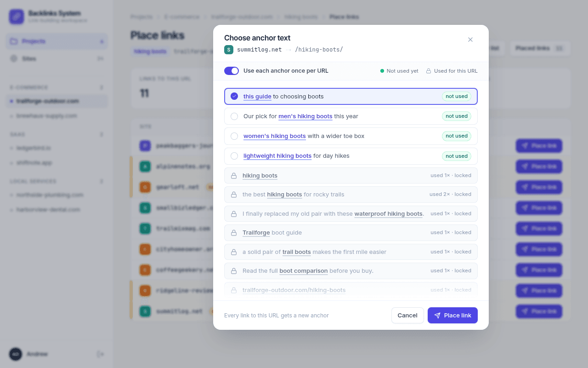The height and width of the screenshot is (368, 588).
Task: Click 'used 2× · locked' status text
Action: [x=450, y=195]
